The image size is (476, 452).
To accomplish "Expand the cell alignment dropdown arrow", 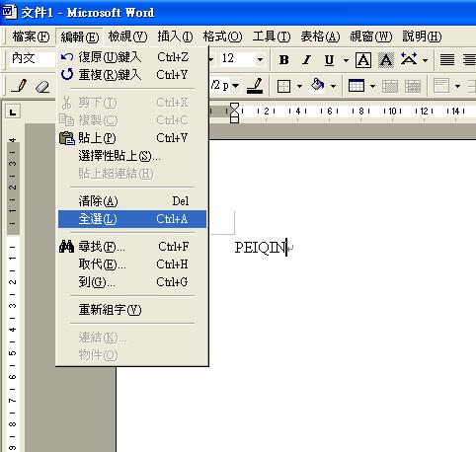I will click(x=457, y=87).
